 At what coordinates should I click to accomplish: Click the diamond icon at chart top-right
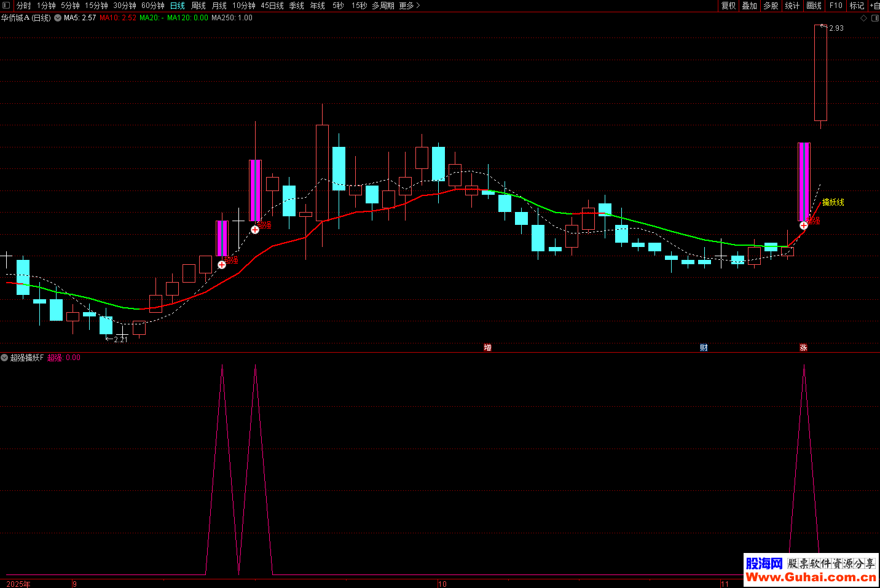point(863,18)
